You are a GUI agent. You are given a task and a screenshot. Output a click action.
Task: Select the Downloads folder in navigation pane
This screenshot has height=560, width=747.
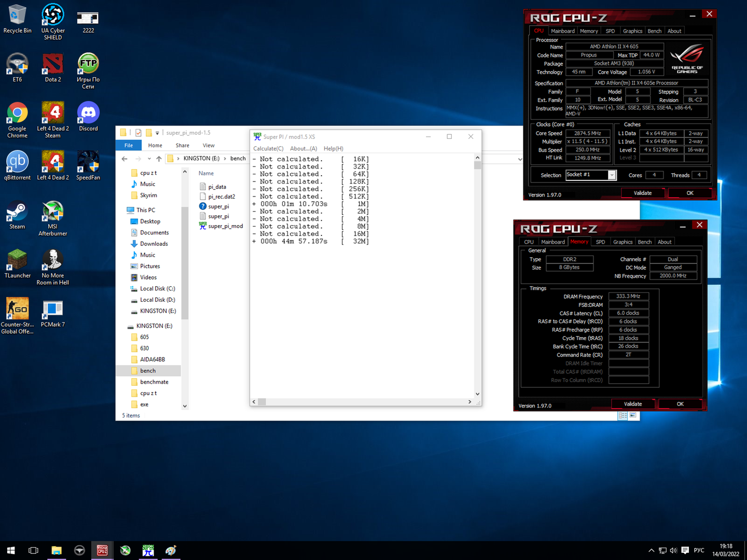click(x=154, y=244)
